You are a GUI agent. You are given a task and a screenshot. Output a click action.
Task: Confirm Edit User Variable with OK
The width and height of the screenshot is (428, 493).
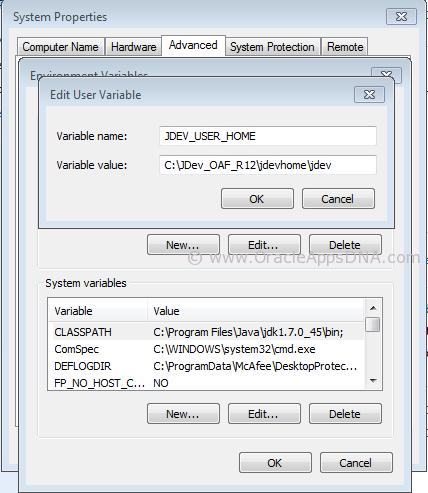pyautogui.click(x=257, y=199)
